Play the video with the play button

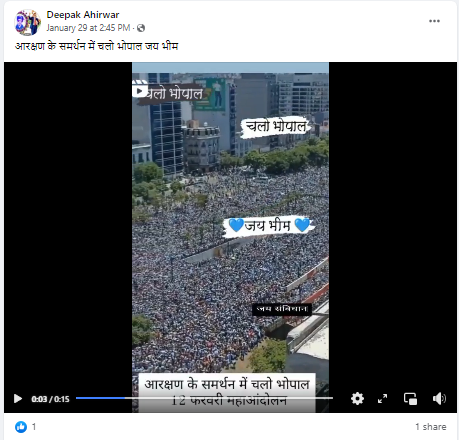coord(18,399)
